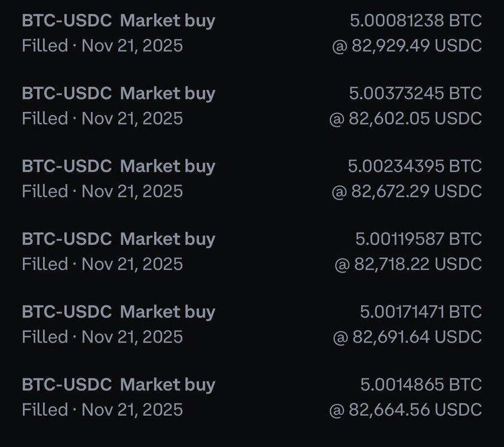Click BTC-USDC Market buy title for 5.00081238 BTC order
The width and height of the screenshot is (504, 447).
point(118,21)
